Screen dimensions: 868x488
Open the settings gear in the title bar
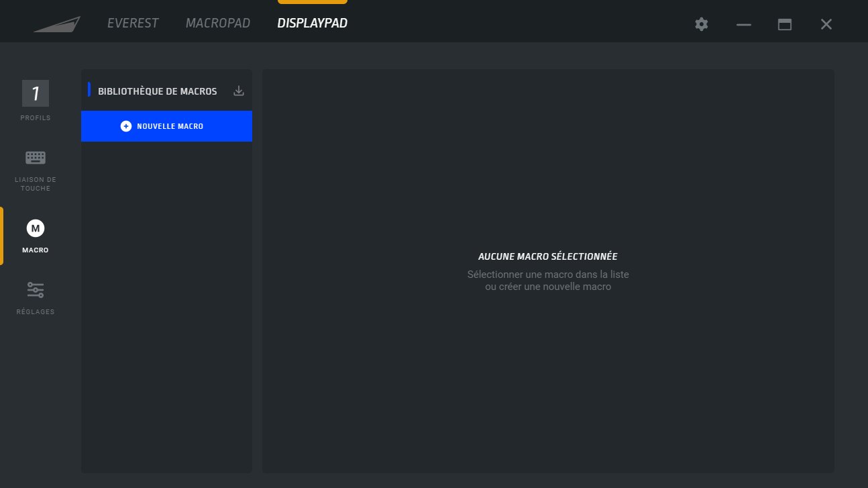point(701,24)
